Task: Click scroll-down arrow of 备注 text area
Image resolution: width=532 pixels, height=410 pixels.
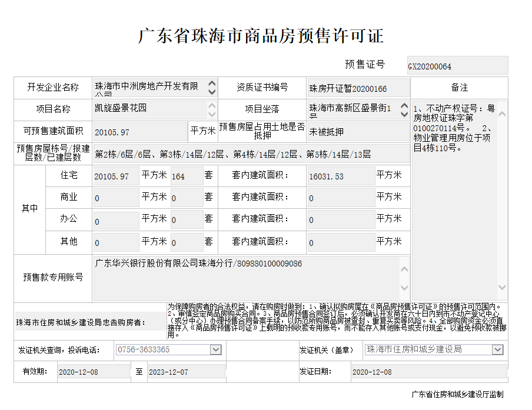Action: tap(501, 288)
